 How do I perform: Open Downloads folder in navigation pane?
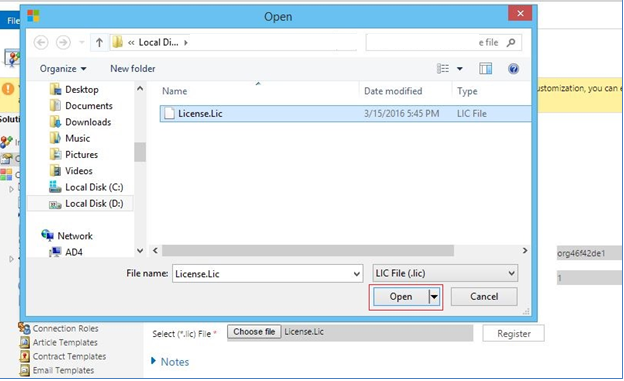click(x=88, y=122)
